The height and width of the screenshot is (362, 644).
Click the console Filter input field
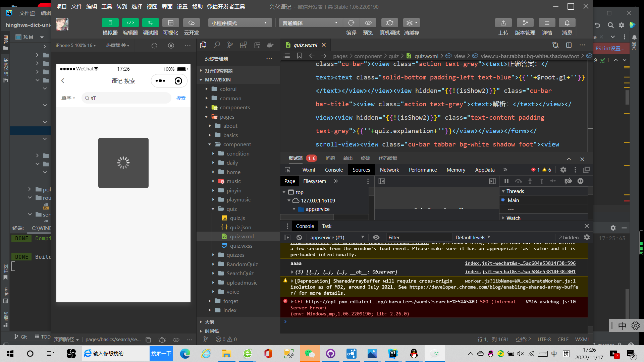(419, 237)
